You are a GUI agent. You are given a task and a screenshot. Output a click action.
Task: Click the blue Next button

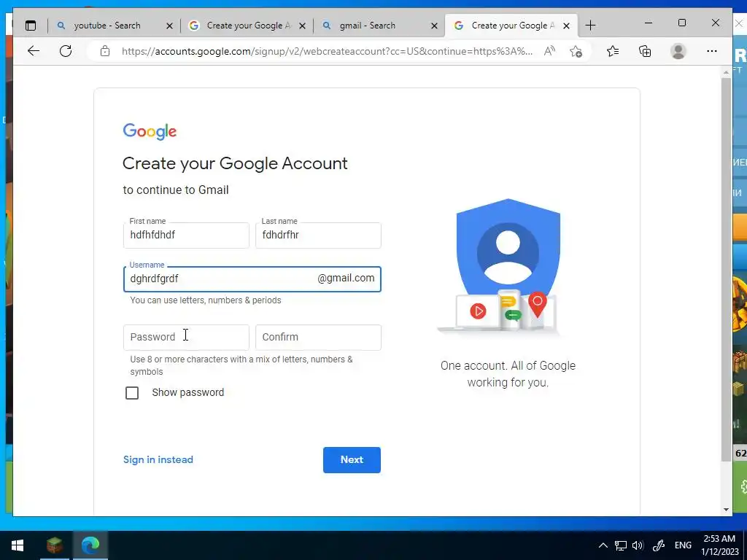pos(352,460)
